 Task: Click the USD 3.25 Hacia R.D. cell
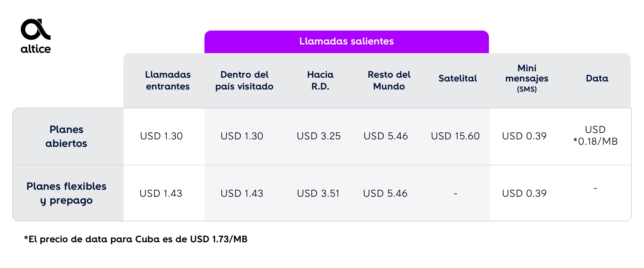tap(319, 136)
